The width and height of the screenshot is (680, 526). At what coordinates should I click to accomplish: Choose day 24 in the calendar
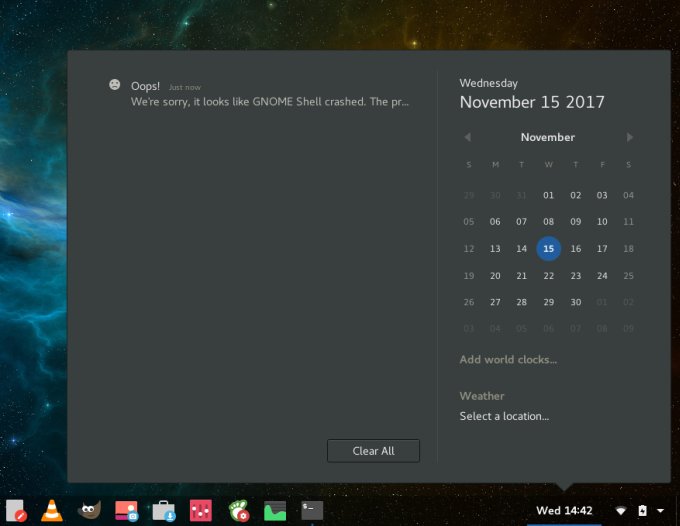click(x=602, y=276)
